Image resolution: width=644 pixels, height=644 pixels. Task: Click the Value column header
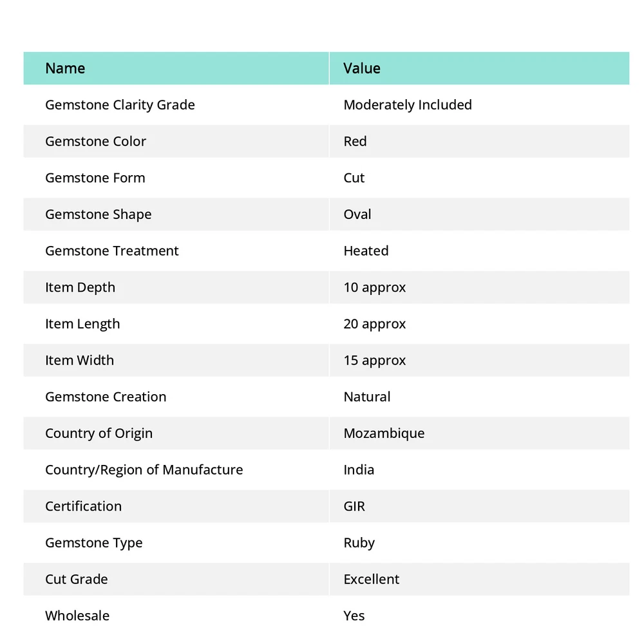[x=362, y=68]
